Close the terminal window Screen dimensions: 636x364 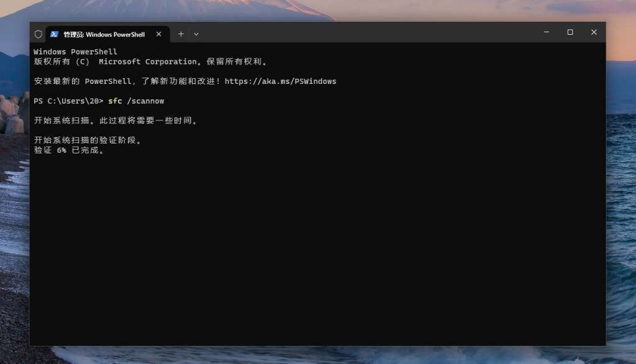[x=594, y=32]
